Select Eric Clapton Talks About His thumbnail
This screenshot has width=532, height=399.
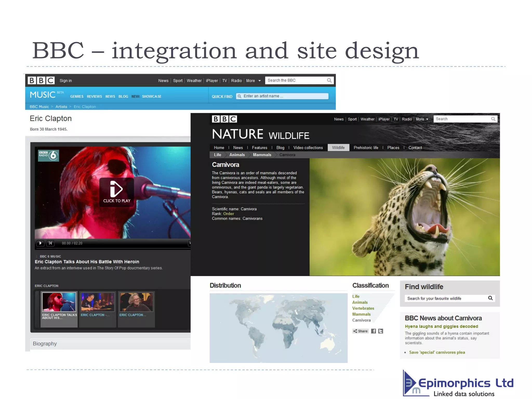click(x=59, y=302)
